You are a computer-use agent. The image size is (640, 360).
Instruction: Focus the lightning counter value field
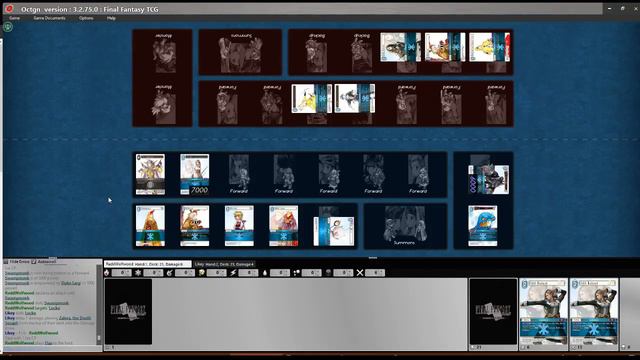[248, 273]
